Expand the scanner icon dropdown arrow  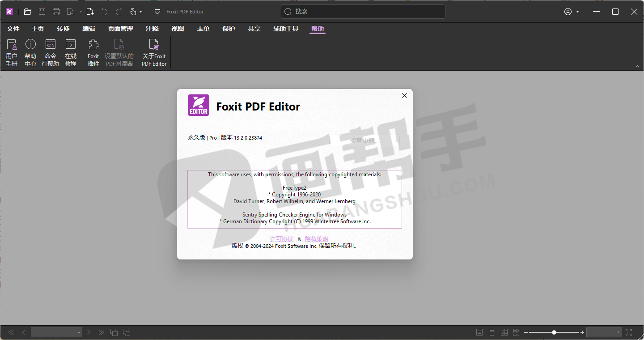tap(80, 12)
